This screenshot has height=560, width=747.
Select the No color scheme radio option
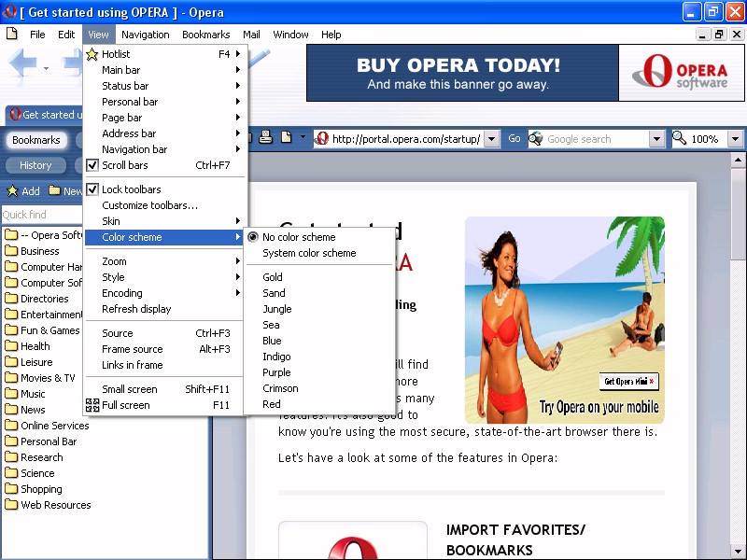pos(298,237)
